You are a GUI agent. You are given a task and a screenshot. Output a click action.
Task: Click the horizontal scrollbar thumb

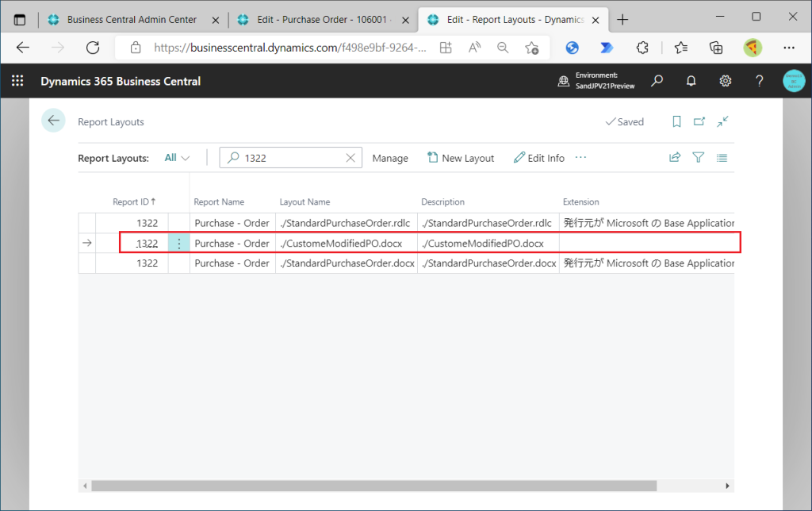pos(374,486)
